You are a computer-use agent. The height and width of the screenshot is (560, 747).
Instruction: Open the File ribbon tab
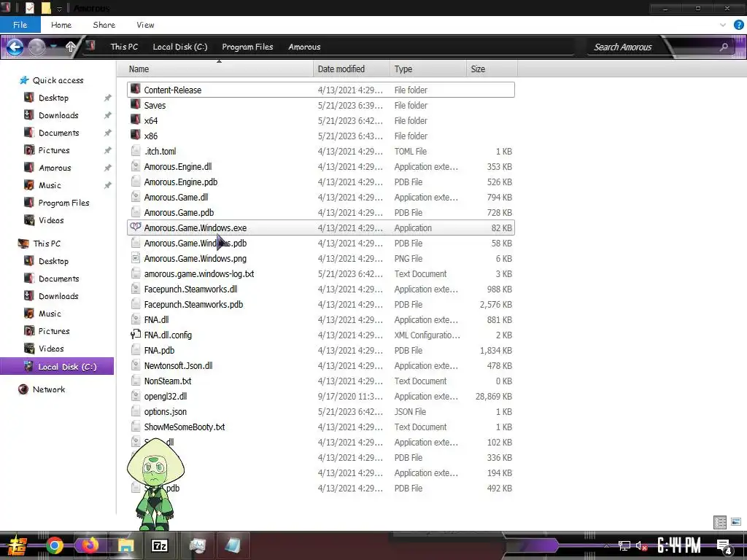[20, 25]
